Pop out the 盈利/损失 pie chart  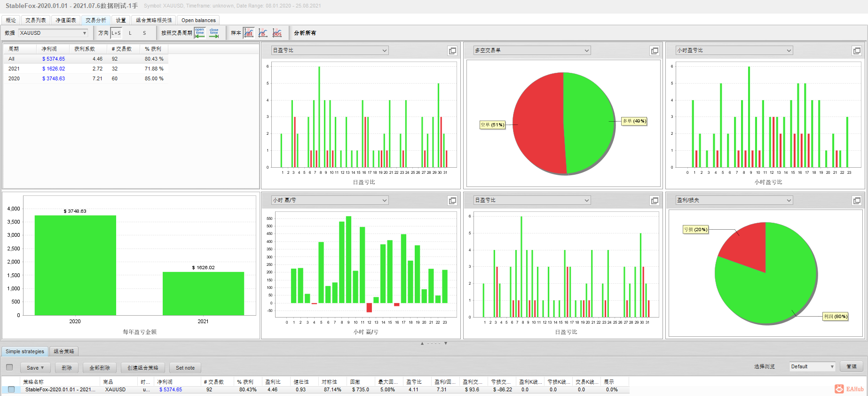point(857,201)
